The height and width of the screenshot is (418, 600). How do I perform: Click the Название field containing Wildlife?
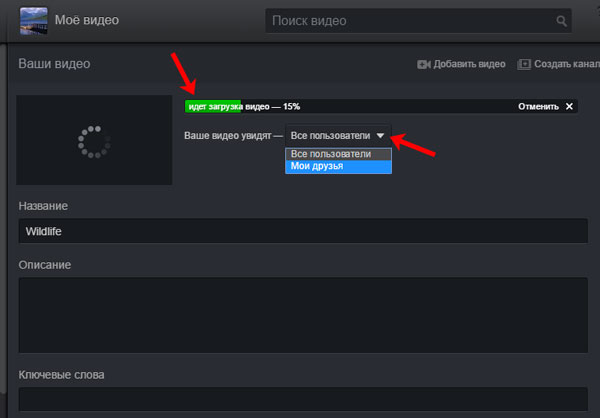click(x=300, y=231)
